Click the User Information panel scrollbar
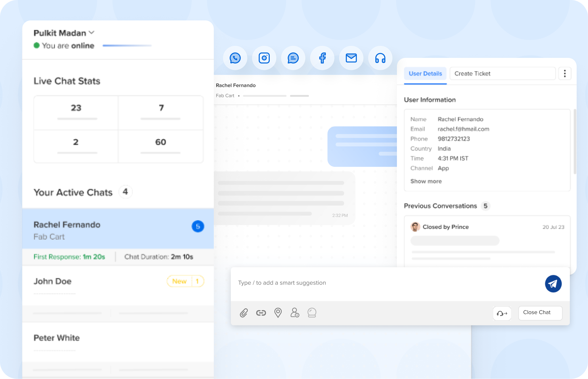Viewport: 588px width, 379px height. click(575, 142)
